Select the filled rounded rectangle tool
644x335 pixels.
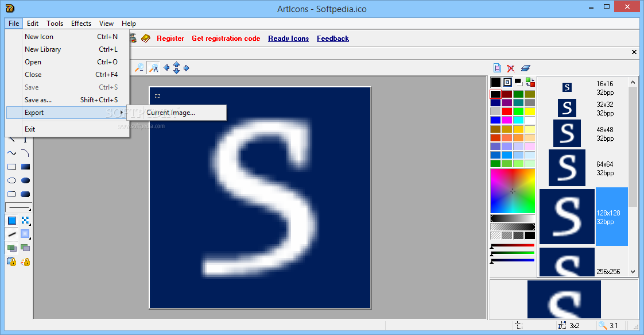(25, 194)
